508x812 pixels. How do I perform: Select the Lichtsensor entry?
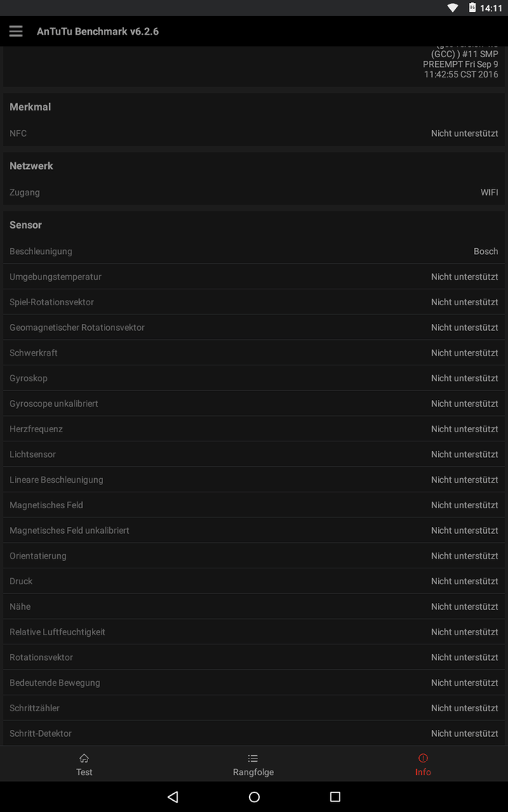coord(254,454)
